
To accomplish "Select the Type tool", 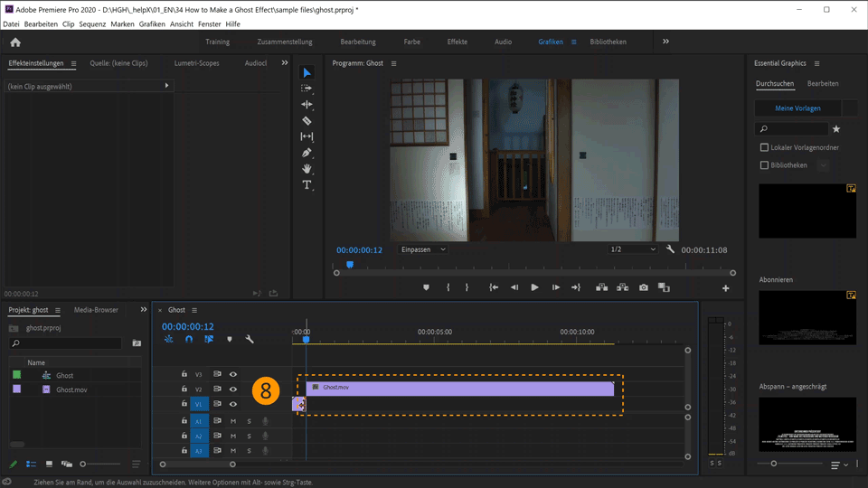I will tap(307, 185).
